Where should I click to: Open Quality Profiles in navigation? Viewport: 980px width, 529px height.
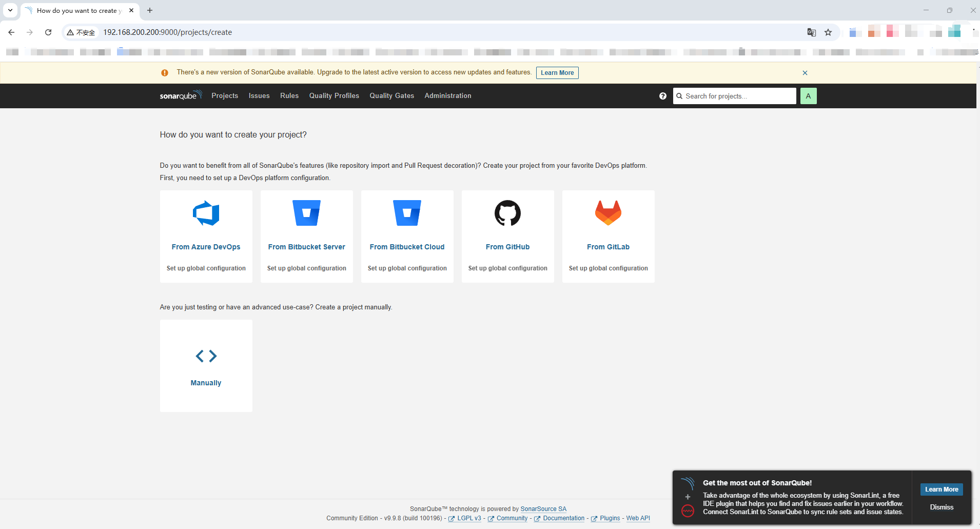[x=334, y=96]
